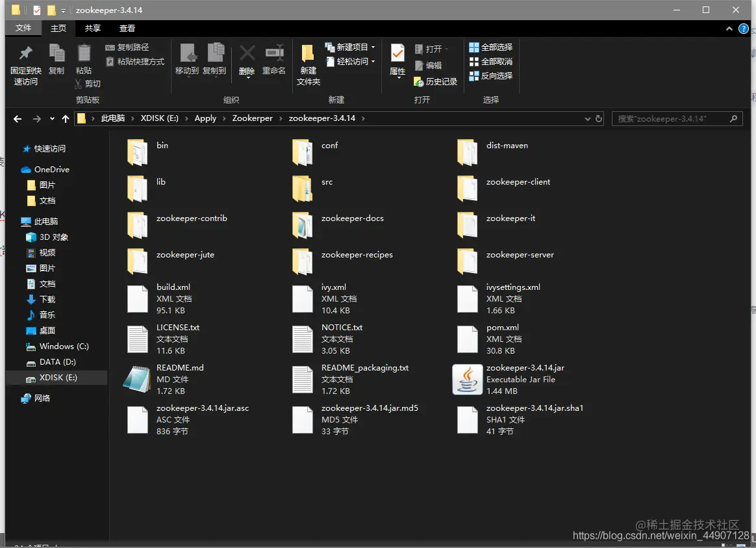The height and width of the screenshot is (548, 756).
Task: Select the conf folder icon
Action: coord(302,152)
